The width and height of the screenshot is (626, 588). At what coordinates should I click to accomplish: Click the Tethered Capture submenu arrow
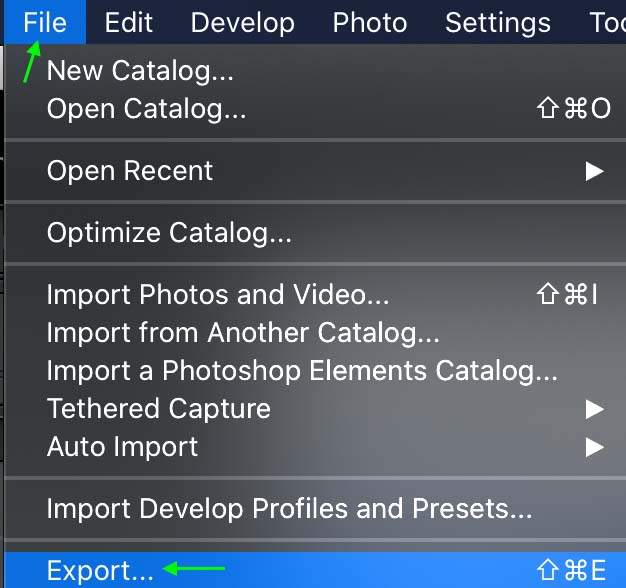click(594, 410)
